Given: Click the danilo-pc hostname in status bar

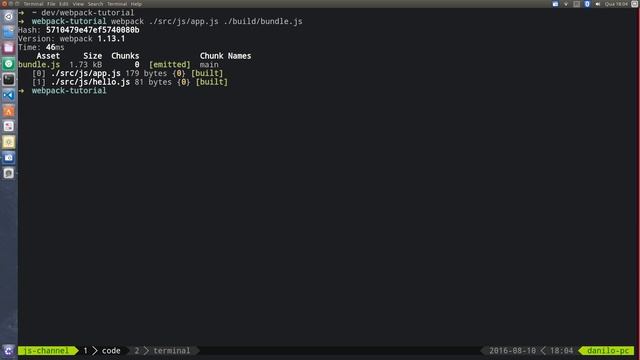Looking at the screenshot, I should tap(608, 351).
